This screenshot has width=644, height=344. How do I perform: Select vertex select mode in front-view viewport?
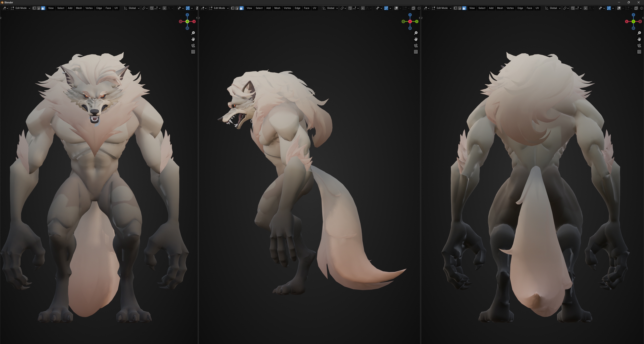click(34, 8)
